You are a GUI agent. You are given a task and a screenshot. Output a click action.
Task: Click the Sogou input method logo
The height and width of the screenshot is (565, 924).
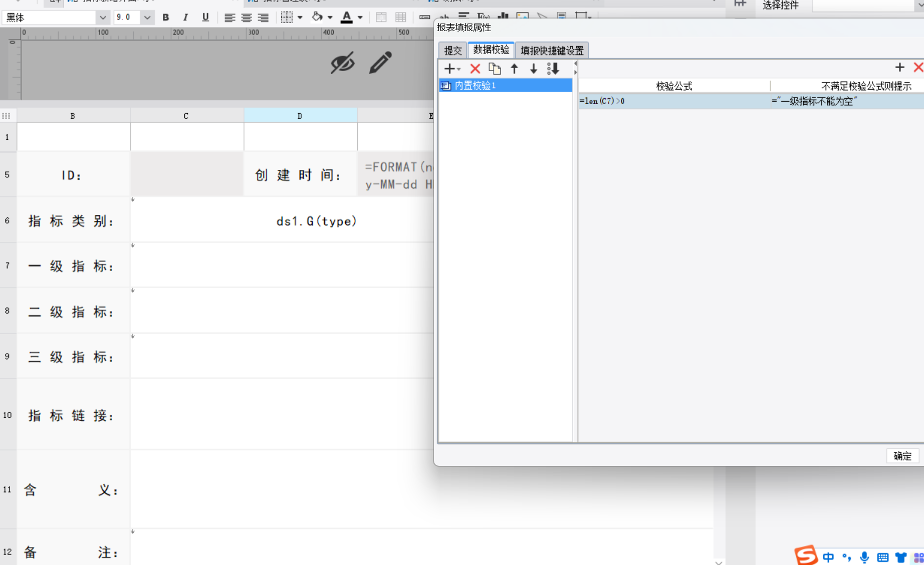806,555
